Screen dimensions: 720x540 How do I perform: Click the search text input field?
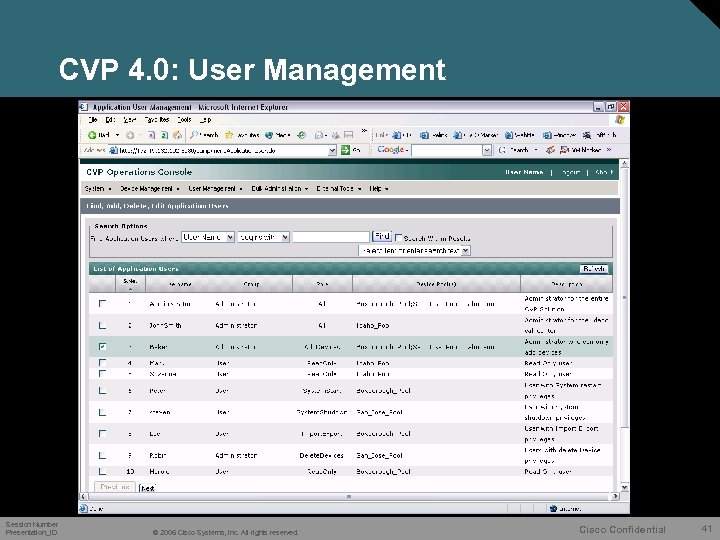point(331,237)
